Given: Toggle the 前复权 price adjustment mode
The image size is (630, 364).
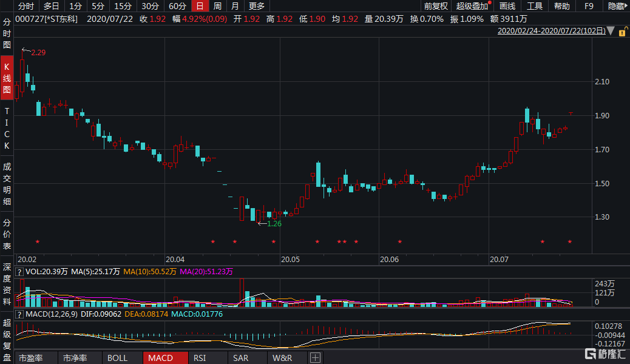Looking at the screenshot, I should point(435,6).
